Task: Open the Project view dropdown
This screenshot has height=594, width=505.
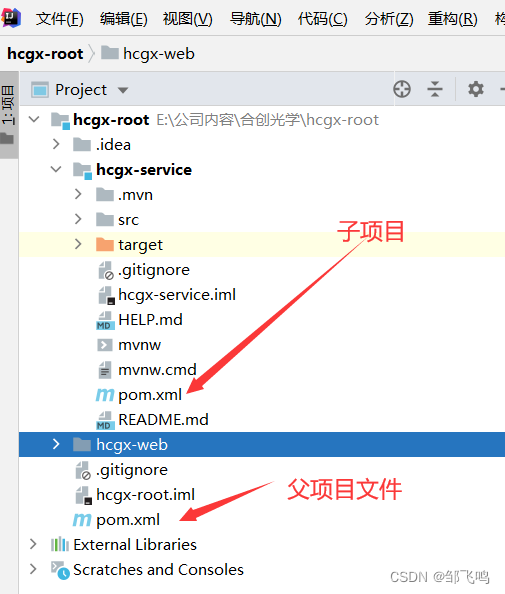Action: (123, 90)
